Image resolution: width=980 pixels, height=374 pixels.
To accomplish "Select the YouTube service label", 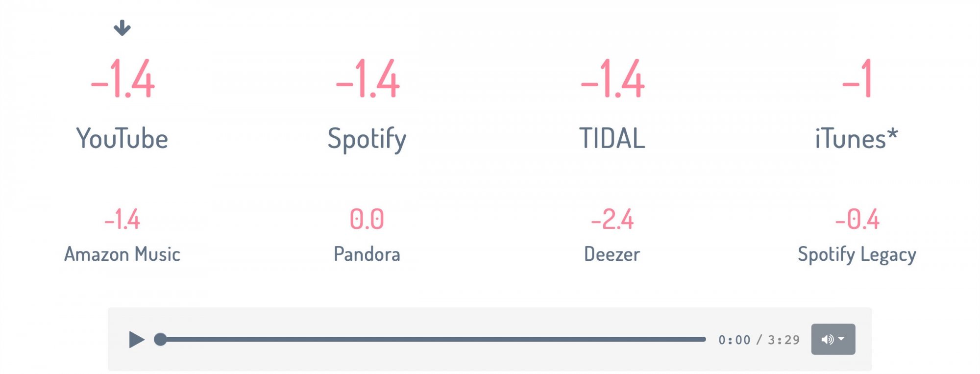I will pos(122,139).
